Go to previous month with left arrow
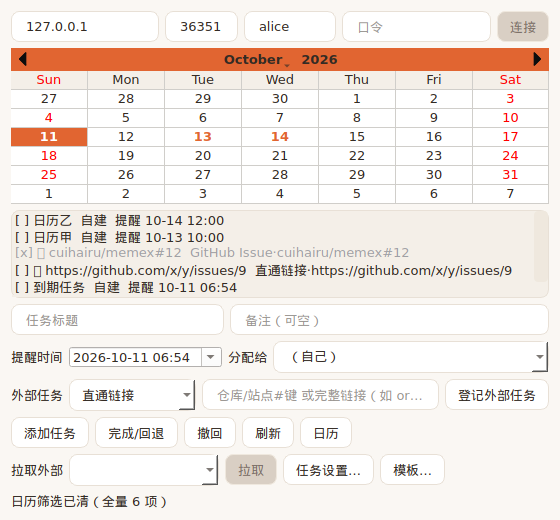This screenshot has width=560, height=520. point(23,59)
